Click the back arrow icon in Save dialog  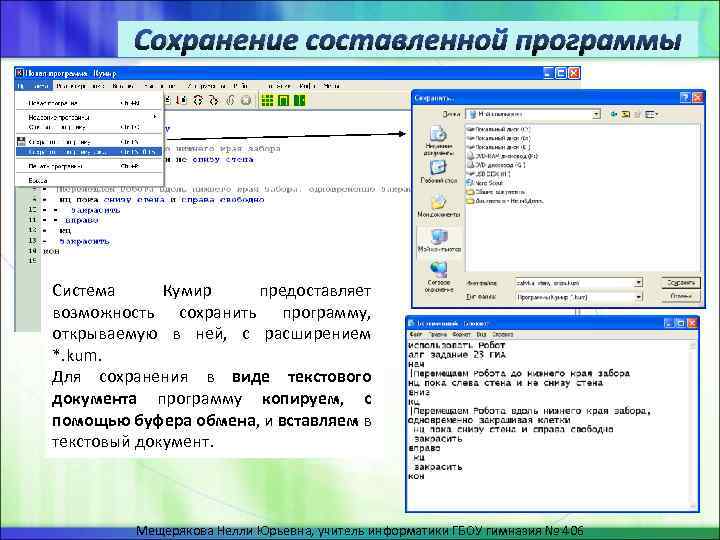click(613, 114)
